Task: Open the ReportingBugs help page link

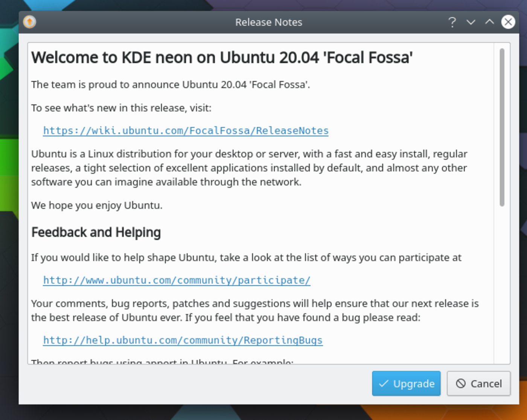Action: 182,340
